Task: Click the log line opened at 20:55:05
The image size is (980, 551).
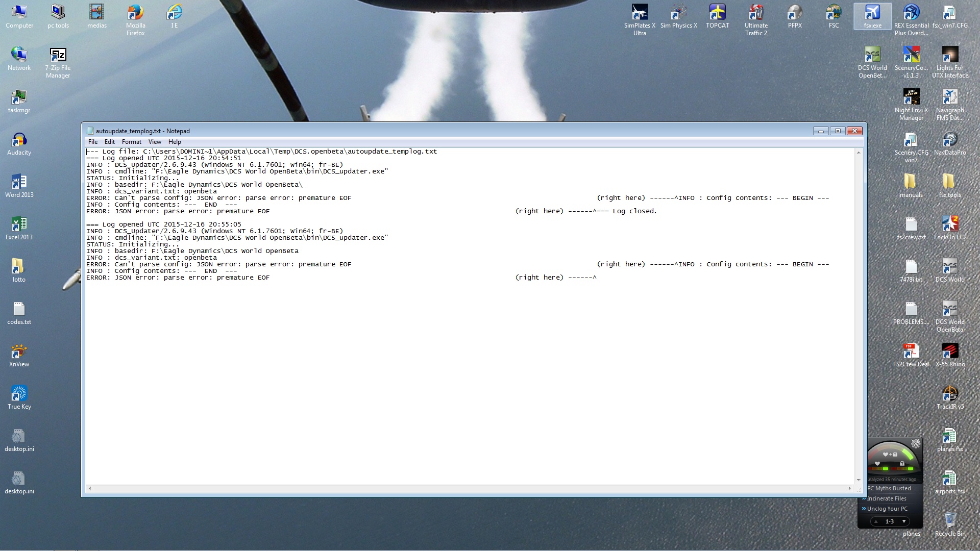Action: (163, 224)
